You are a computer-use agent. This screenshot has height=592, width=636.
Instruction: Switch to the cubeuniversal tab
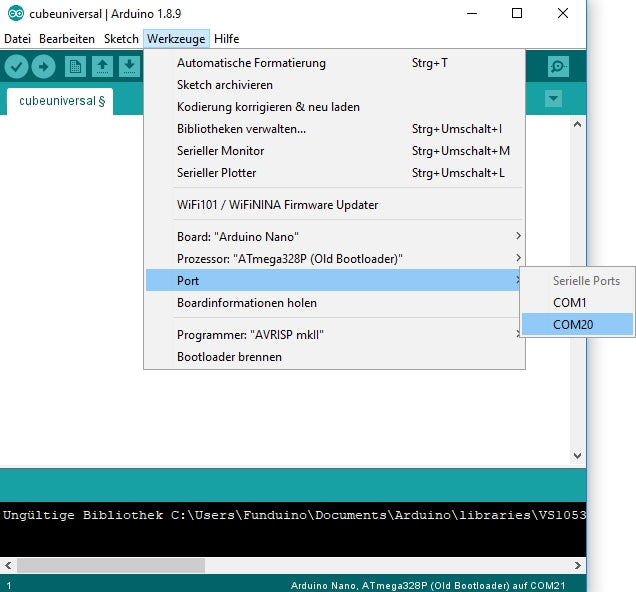click(x=60, y=101)
